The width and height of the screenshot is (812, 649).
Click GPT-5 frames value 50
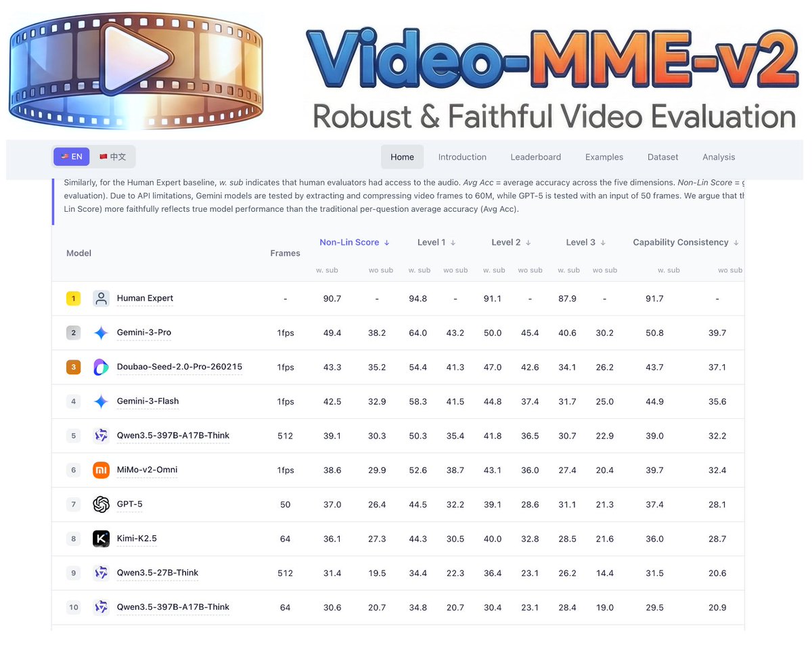[x=285, y=504]
